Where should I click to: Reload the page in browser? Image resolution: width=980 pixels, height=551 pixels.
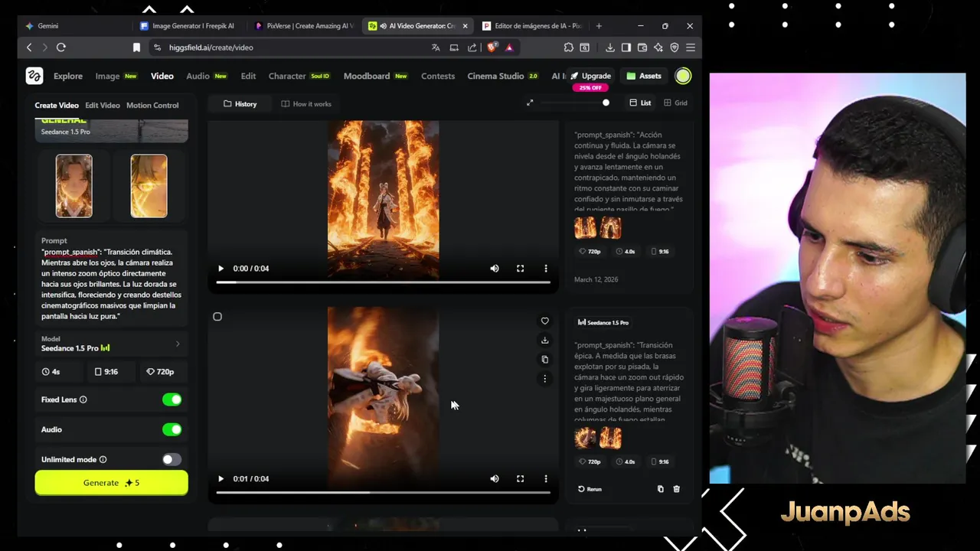tap(61, 47)
